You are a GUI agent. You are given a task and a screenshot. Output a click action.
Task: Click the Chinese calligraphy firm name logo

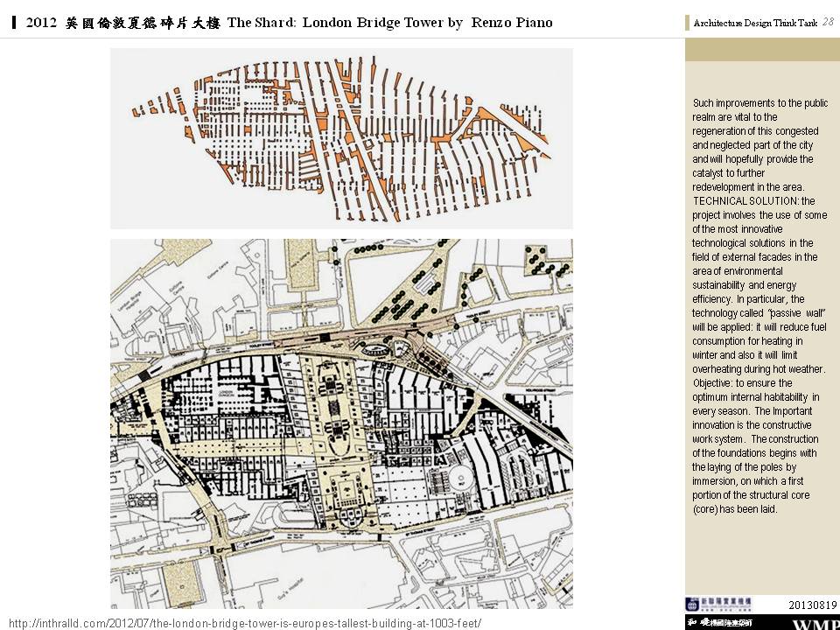click(717, 621)
